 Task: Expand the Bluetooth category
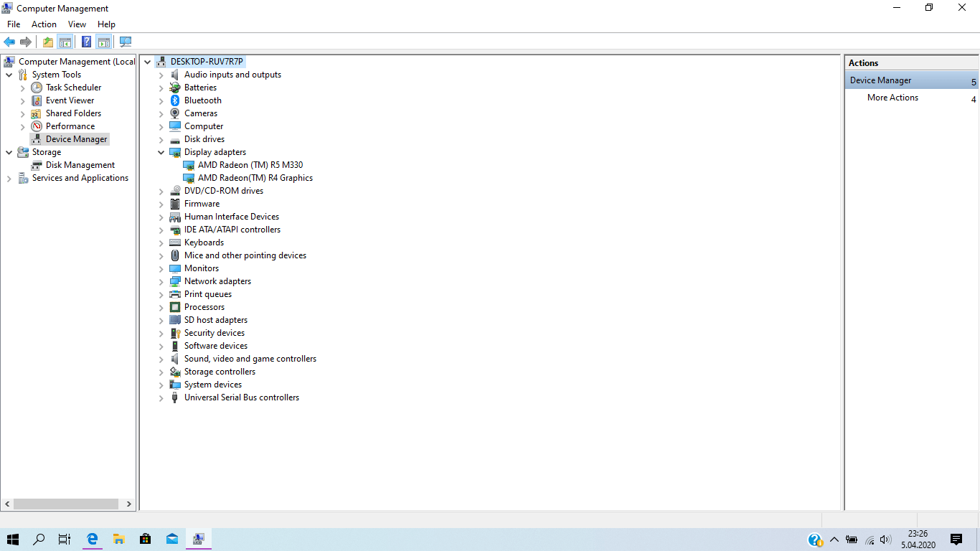click(161, 100)
